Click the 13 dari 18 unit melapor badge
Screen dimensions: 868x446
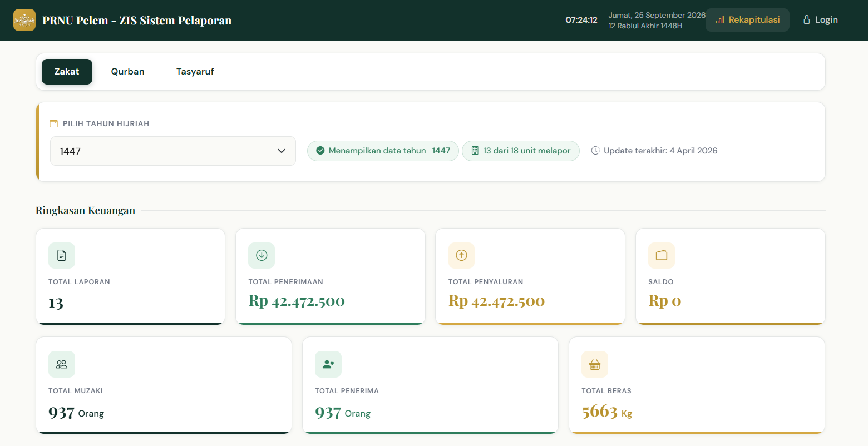pyautogui.click(x=521, y=151)
